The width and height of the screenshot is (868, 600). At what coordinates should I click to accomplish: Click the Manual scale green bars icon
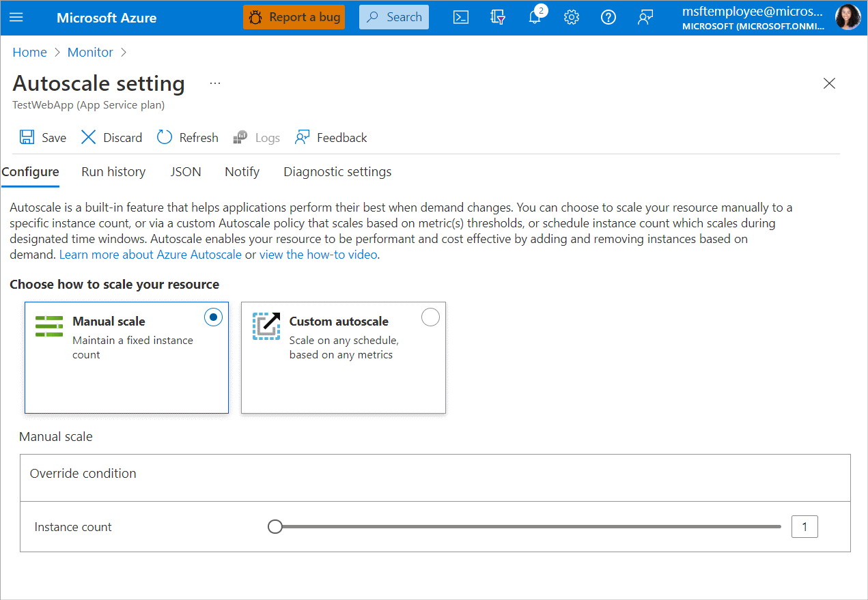(x=49, y=326)
